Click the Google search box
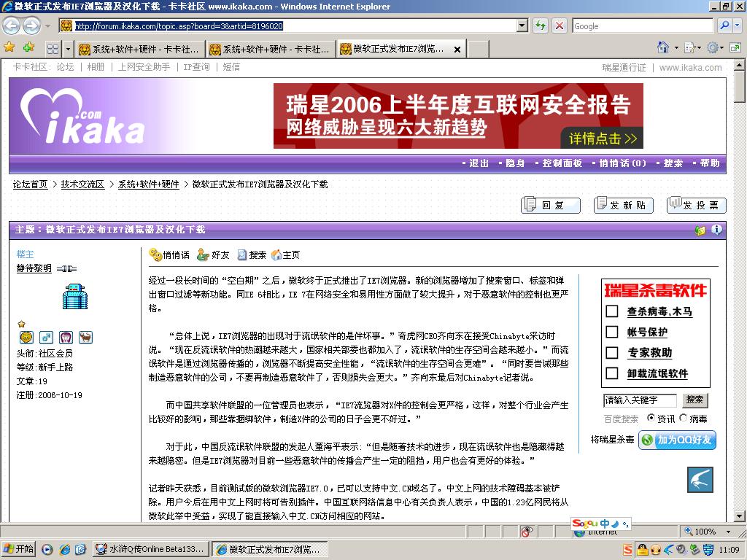 tap(643, 26)
